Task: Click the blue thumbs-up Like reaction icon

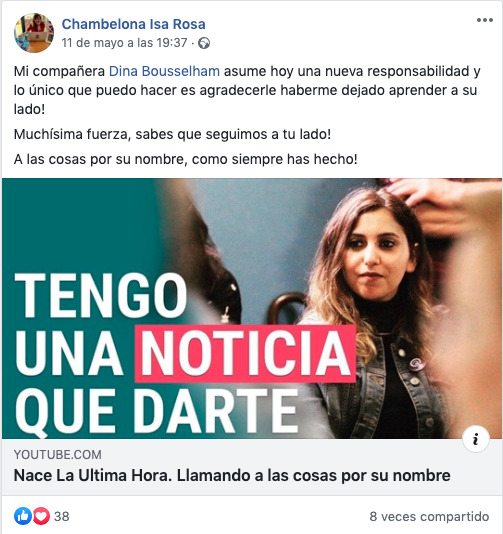Action: 23,516
